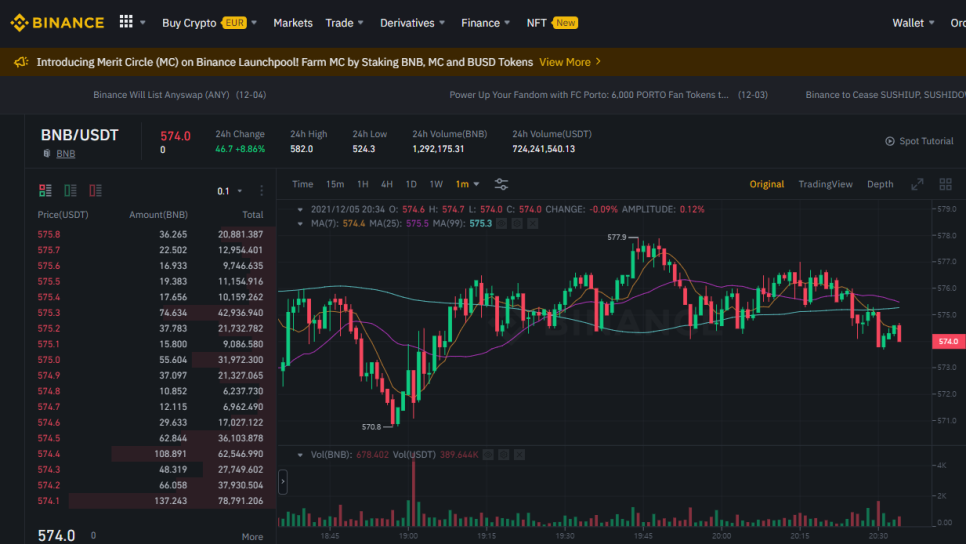Select 15m chart interval
The width and height of the screenshot is (966, 544).
pos(335,184)
